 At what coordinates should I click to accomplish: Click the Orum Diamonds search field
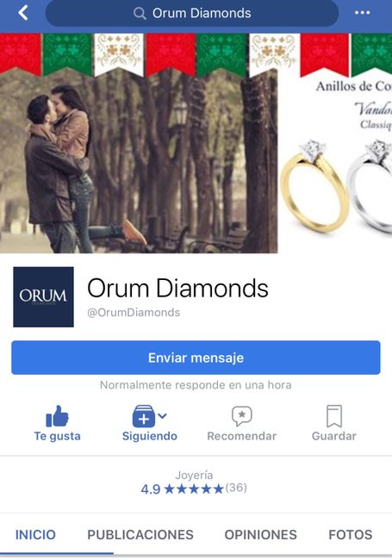[192, 13]
